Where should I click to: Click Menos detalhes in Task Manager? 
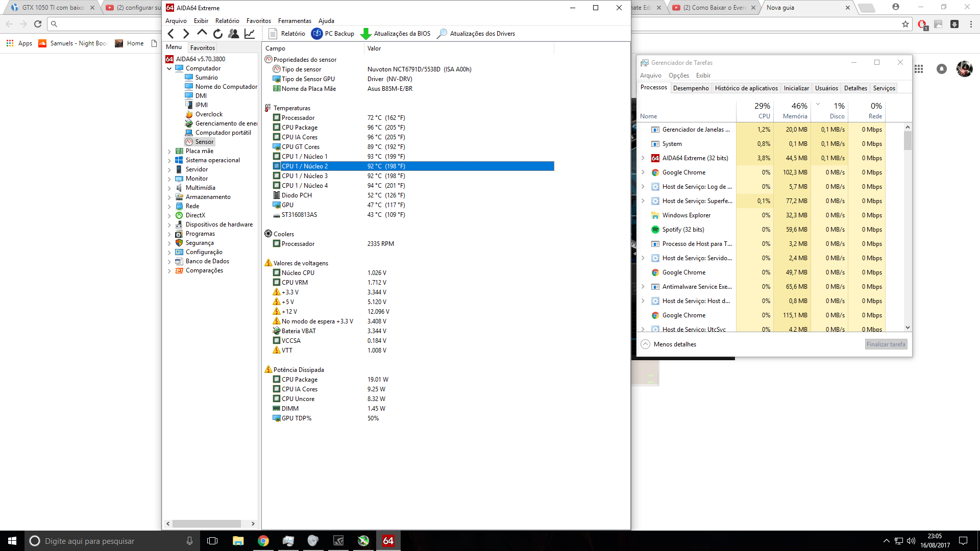click(x=669, y=344)
